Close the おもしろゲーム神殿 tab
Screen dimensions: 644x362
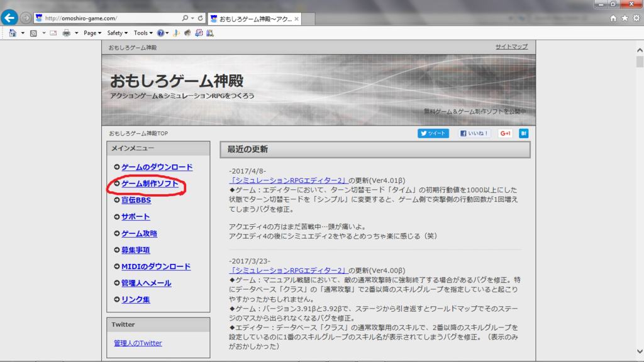[296, 19]
